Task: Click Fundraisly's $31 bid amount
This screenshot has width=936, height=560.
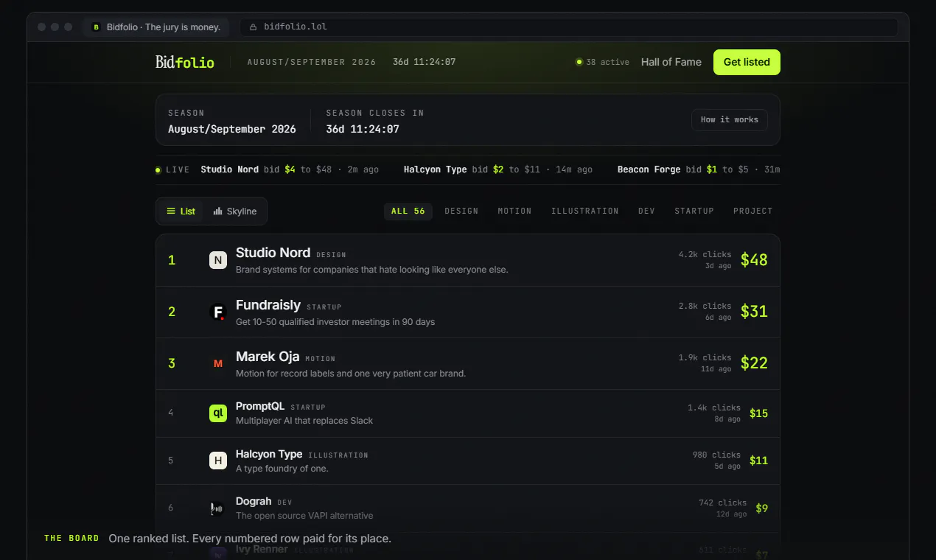Action: 754,312
